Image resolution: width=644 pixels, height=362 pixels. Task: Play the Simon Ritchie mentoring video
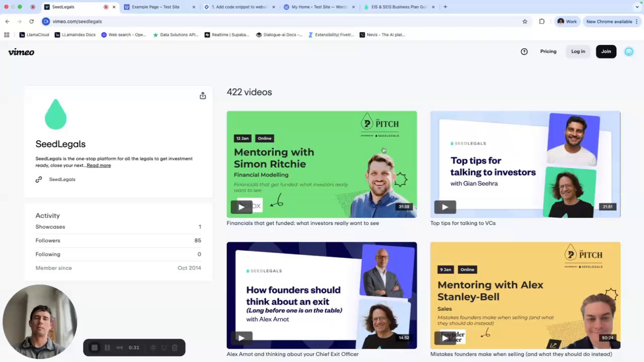coord(242,207)
